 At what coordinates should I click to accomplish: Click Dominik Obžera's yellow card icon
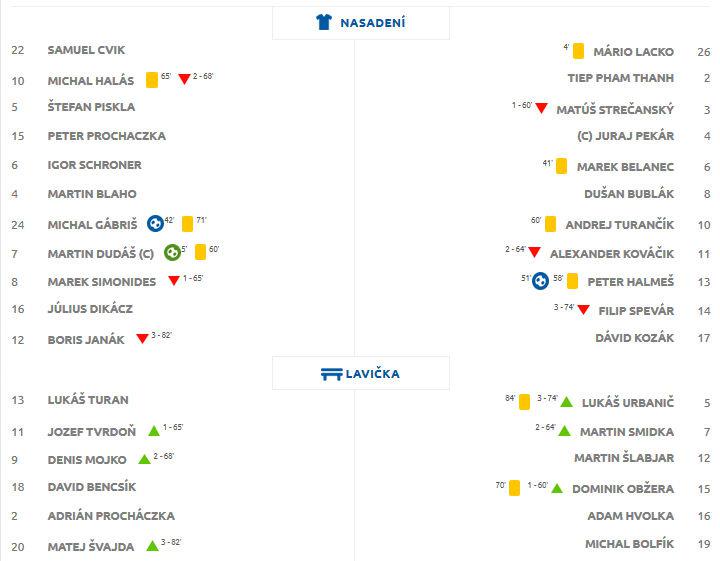coord(515,488)
